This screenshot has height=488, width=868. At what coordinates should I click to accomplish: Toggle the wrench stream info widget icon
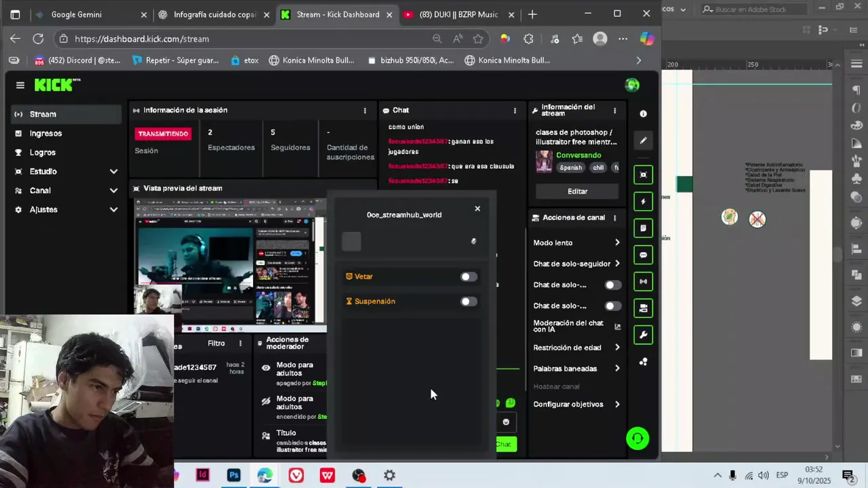tap(643, 335)
